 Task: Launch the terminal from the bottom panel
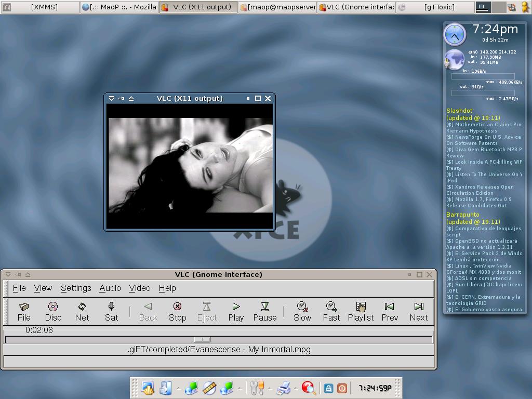[x=148, y=388]
